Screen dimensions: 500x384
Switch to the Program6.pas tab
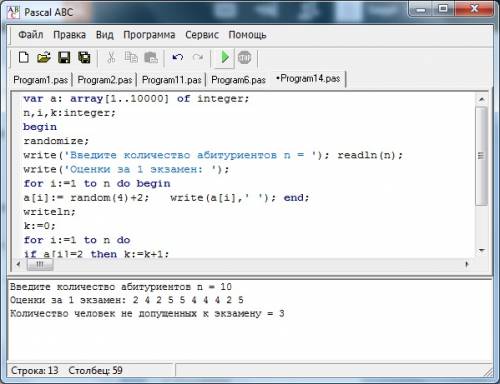(238, 80)
